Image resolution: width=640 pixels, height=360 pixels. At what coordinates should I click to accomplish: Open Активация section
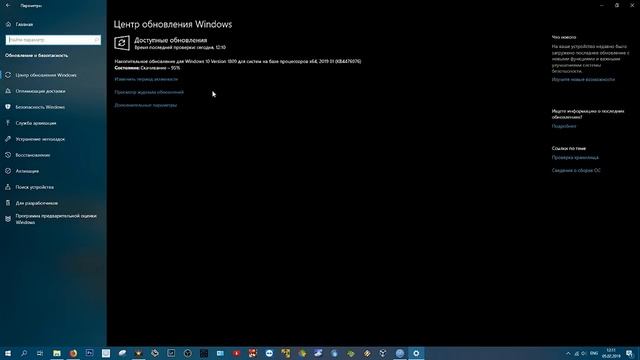coord(53,171)
